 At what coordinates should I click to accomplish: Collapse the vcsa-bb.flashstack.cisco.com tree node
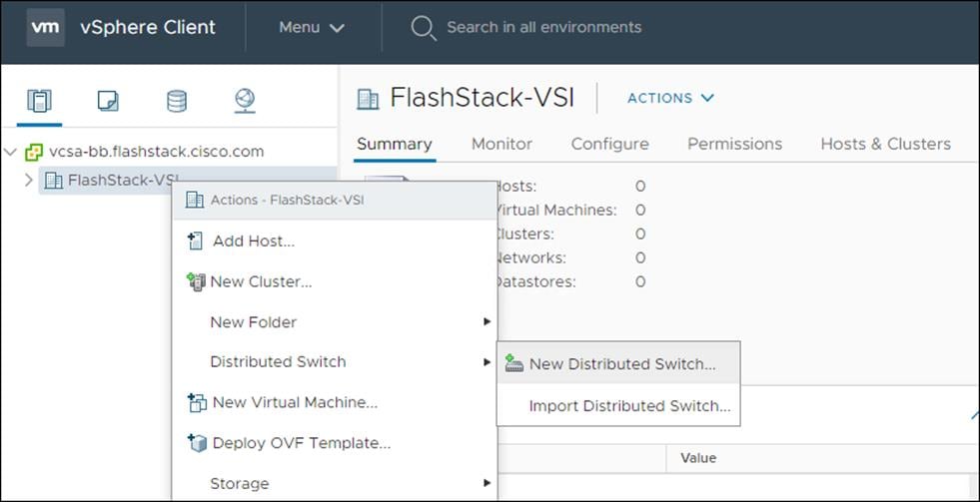click(10, 151)
